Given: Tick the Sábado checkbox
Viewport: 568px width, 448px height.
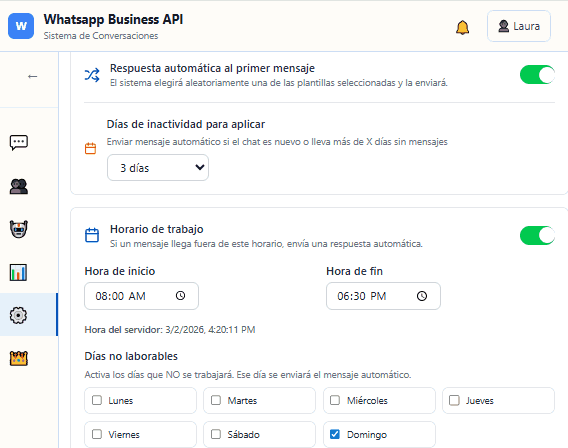Looking at the screenshot, I should [x=216, y=434].
